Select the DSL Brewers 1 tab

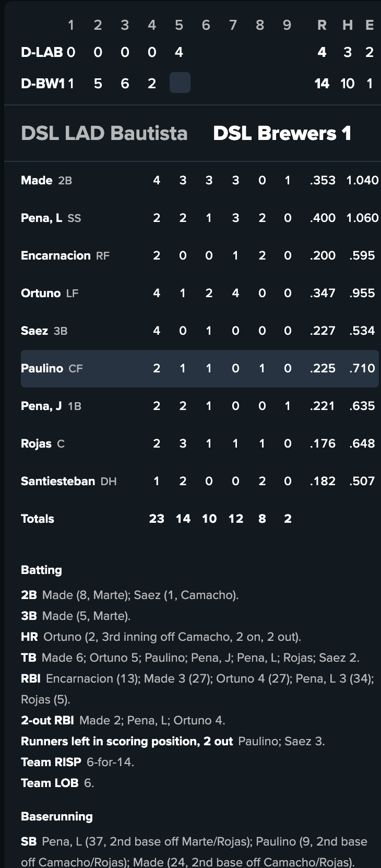[282, 134]
